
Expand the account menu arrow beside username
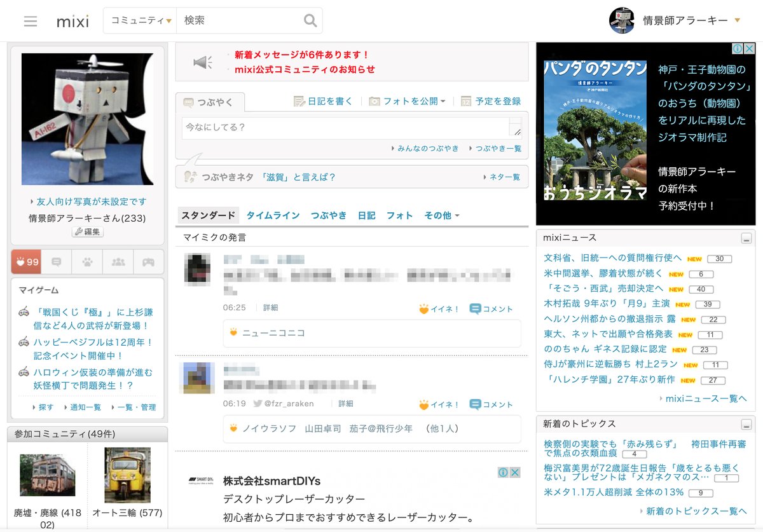[737, 20]
